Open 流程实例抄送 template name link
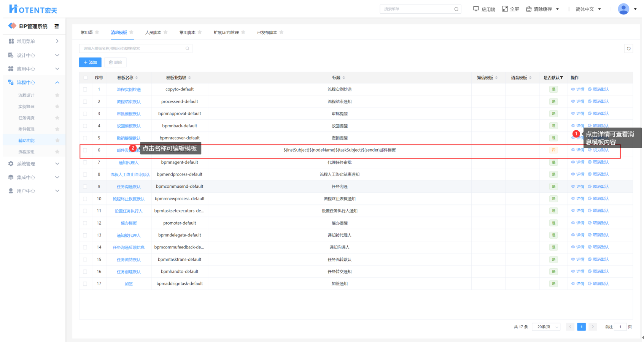644x342 pixels. [x=129, y=90]
